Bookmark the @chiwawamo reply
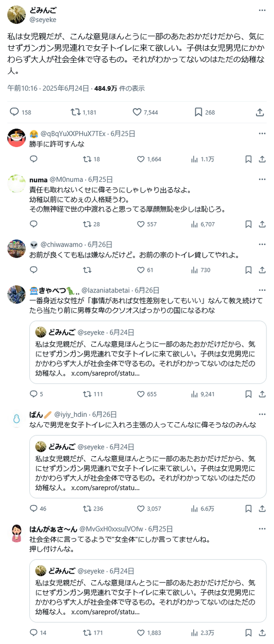 point(248,270)
